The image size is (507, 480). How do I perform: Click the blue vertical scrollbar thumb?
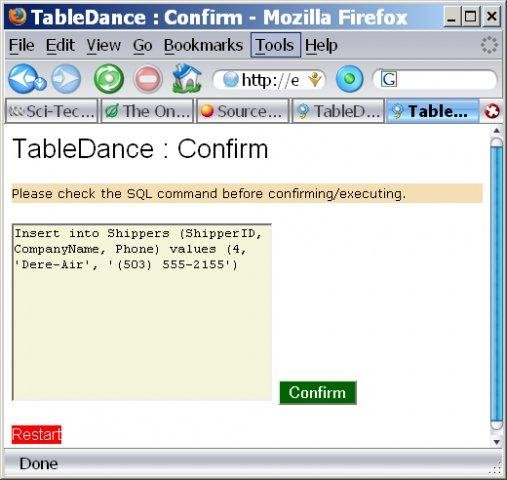[x=496, y=285]
